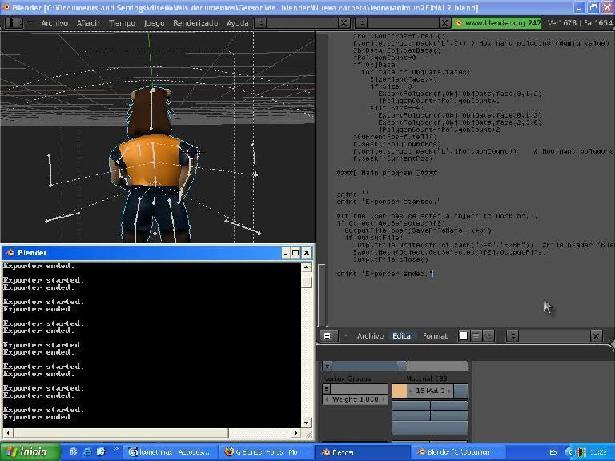The width and height of the screenshot is (615, 461).
Task: Open the text file browse dropdown
Action: click(513, 336)
